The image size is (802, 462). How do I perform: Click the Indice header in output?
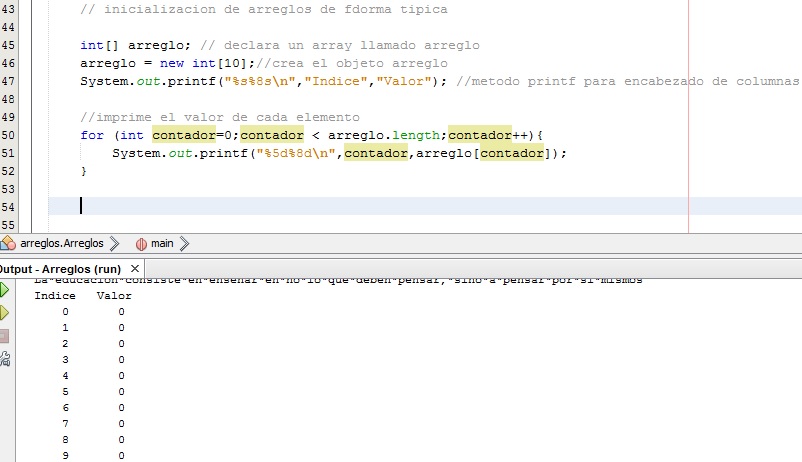coord(55,296)
